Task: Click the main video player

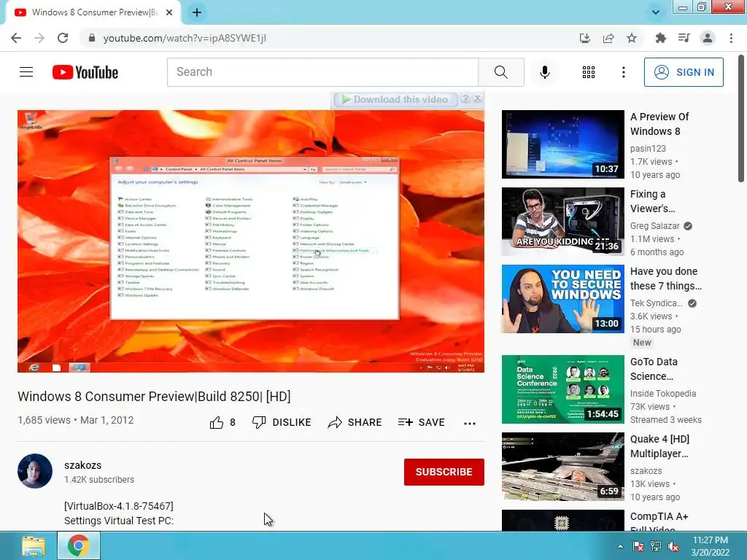Action: tap(251, 241)
